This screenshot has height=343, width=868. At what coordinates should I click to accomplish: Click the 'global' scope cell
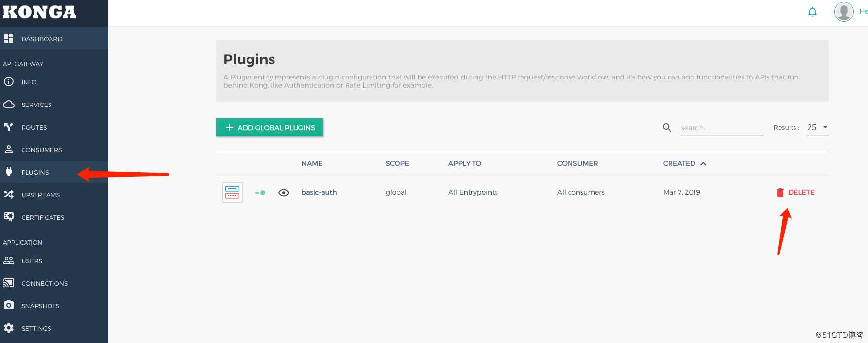click(396, 192)
